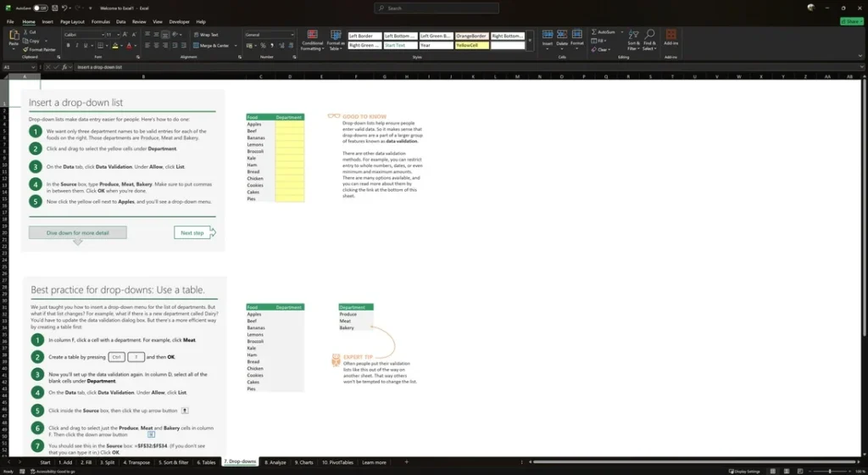Click the Search box in title bar

pos(437,8)
